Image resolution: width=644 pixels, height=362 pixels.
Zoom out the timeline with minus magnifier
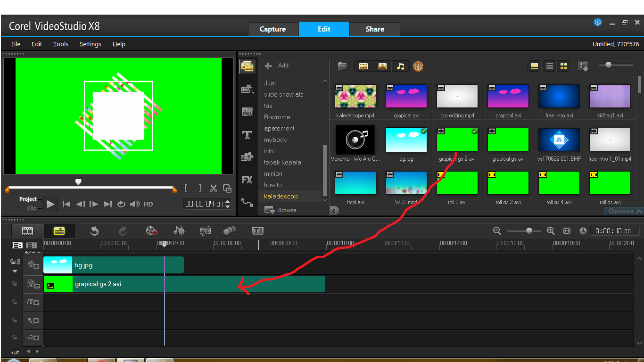tap(497, 230)
